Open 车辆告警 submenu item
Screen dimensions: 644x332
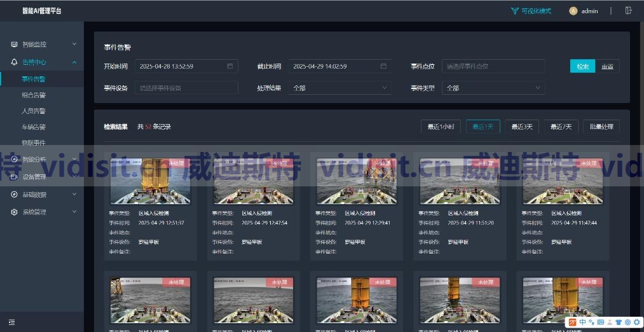[x=34, y=127]
